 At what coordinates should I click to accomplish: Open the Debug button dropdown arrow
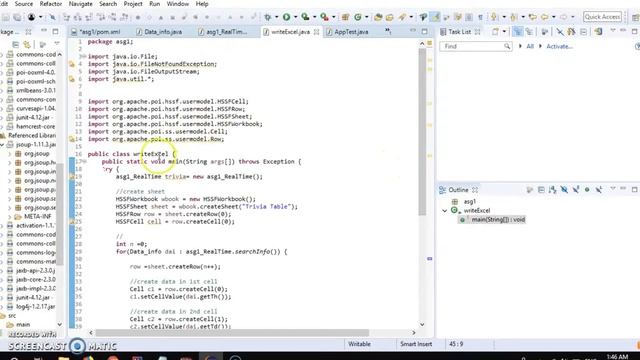(x=276, y=17)
